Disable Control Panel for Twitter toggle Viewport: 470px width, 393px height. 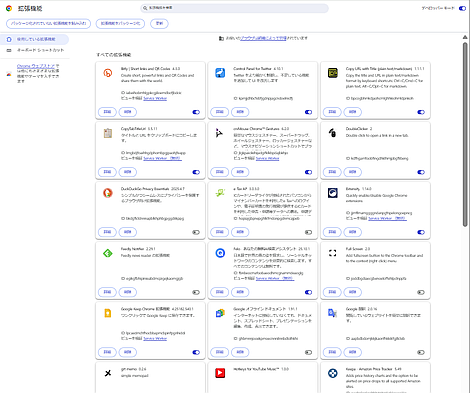(308, 112)
